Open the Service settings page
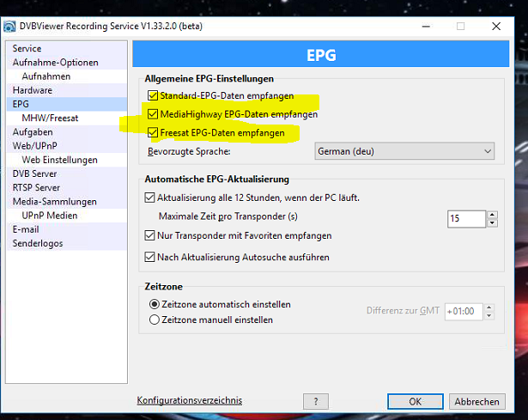The height and width of the screenshot is (420, 528). pyautogui.click(x=67, y=48)
